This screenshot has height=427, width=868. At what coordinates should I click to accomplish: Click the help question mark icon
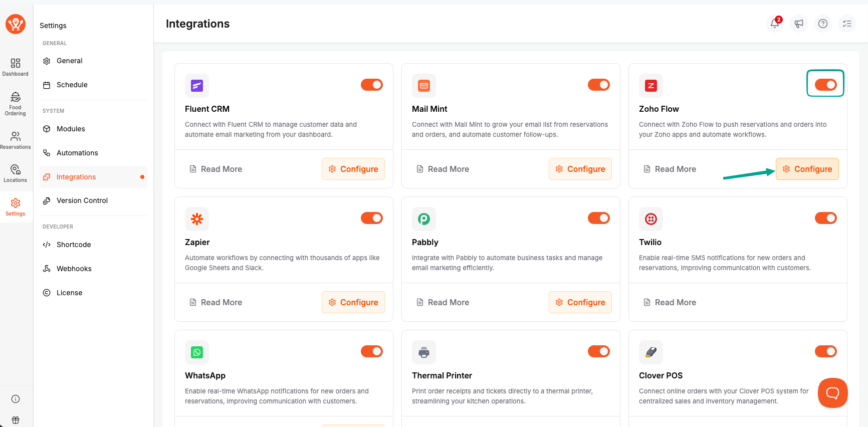click(x=823, y=24)
